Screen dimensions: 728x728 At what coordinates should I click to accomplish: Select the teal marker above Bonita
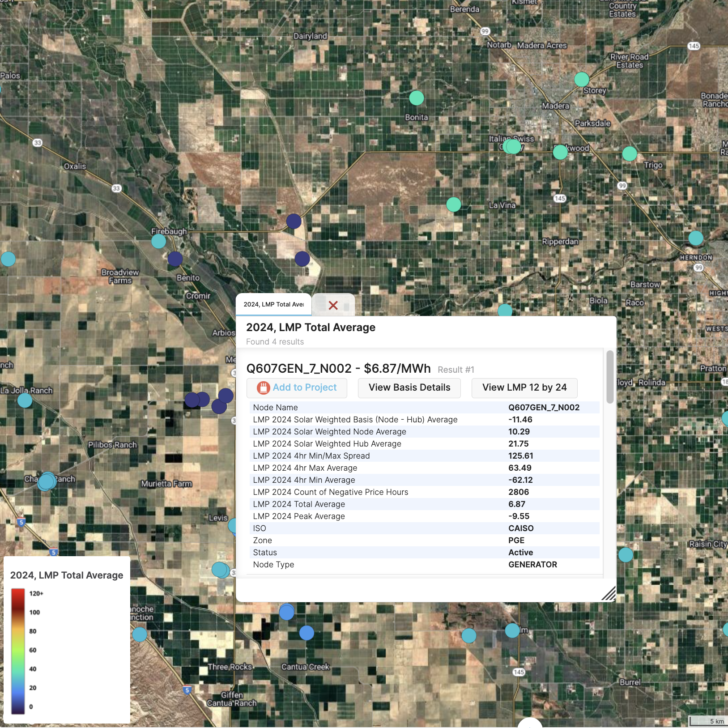click(416, 98)
